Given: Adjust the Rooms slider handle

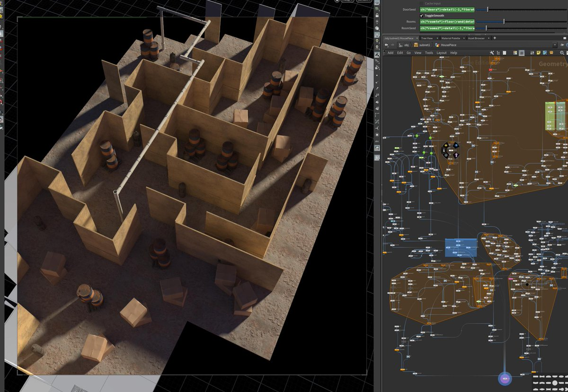Looking at the screenshot, I should (x=504, y=21).
